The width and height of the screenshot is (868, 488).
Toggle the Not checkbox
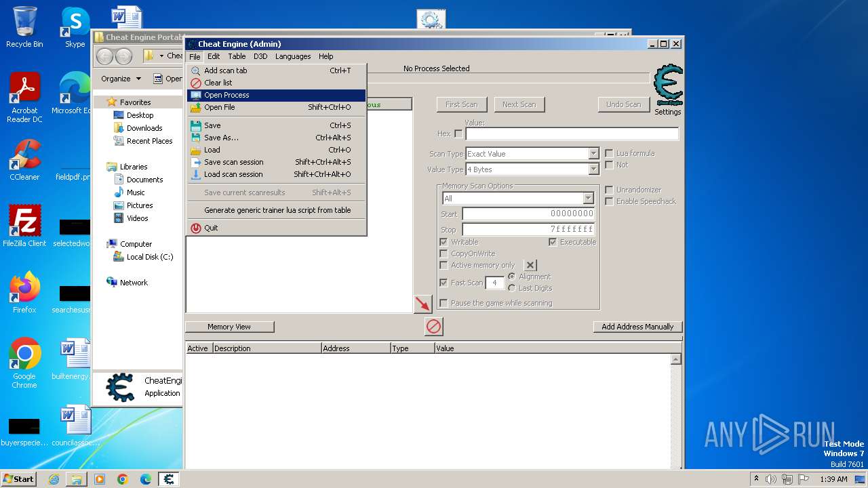tap(609, 165)
